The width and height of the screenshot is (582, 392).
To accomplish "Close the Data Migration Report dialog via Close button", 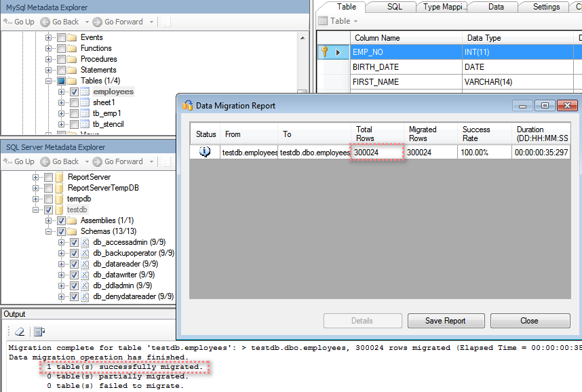I will 529,321.
